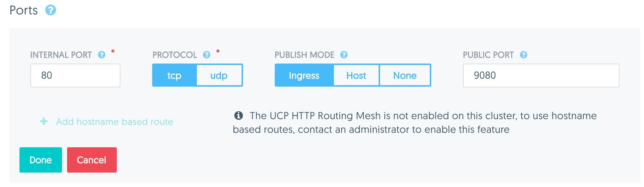This screenshot has height=187, width=644.
Task: Click the Public Port field containing 9080
Action: (541, 75)
